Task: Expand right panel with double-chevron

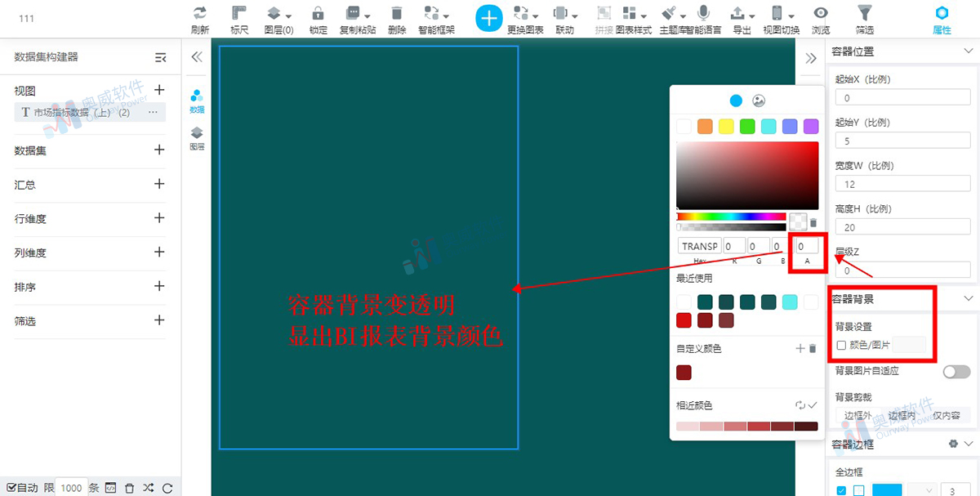Action: tap(811, 58)
